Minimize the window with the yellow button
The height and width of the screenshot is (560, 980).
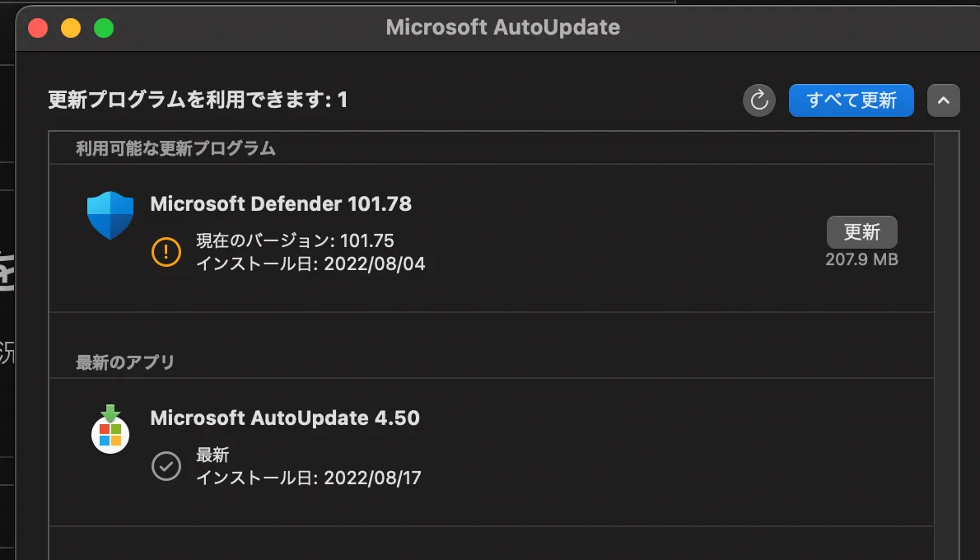71,28
